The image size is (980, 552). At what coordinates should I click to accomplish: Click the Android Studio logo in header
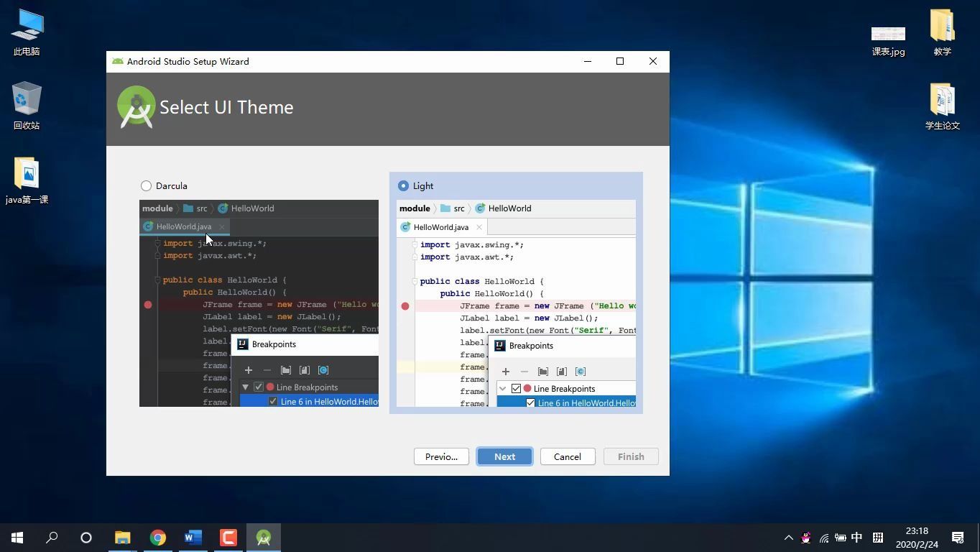(x=137, y=107)
